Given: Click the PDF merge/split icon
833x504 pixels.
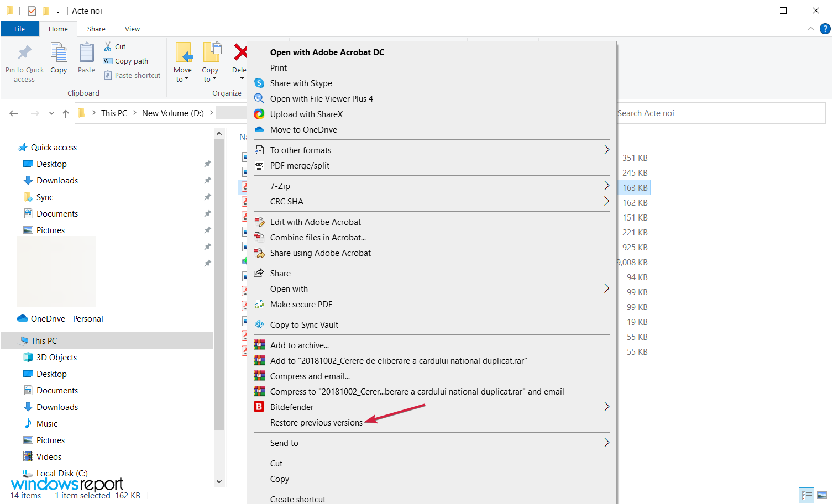Looking at the screenshot, I should pos(259,166).
